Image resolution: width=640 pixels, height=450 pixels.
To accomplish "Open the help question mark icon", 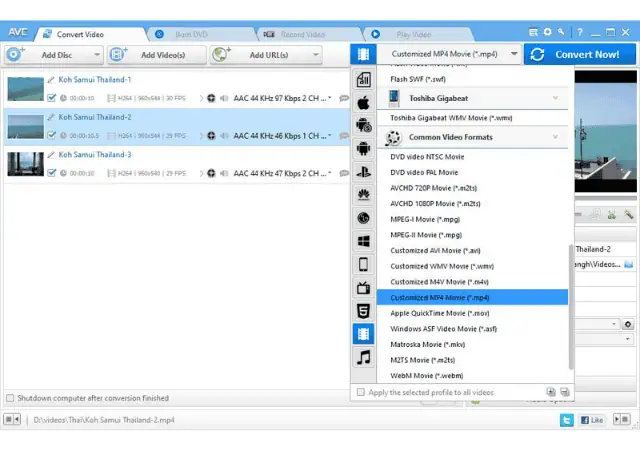I will tap(580, 32).
